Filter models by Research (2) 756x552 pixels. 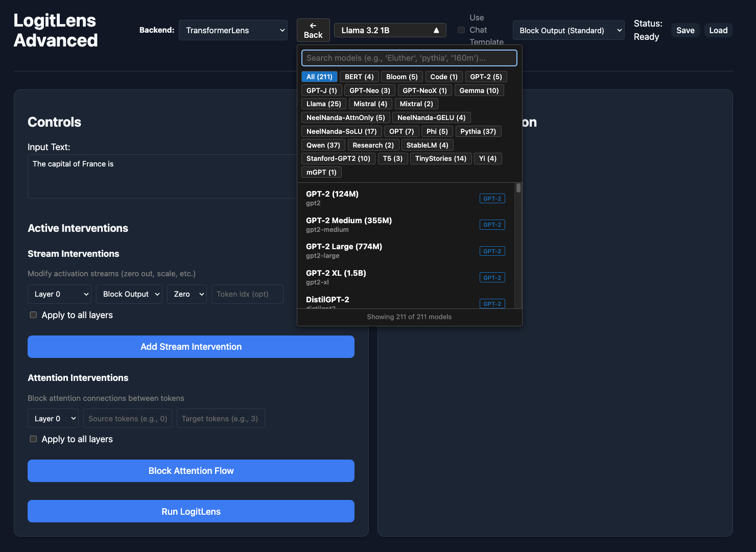373,145
